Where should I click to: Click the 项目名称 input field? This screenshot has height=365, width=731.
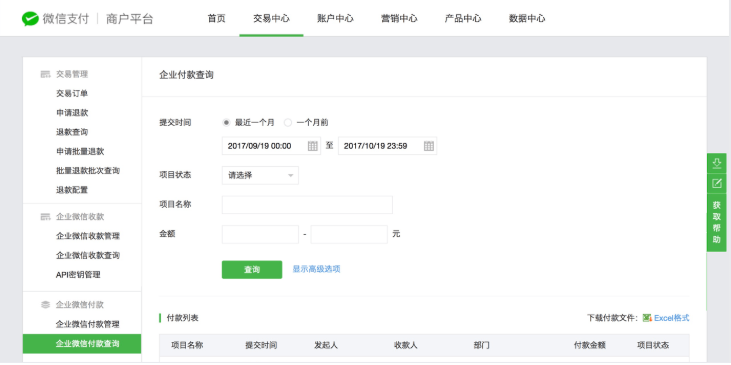point(307,205)
